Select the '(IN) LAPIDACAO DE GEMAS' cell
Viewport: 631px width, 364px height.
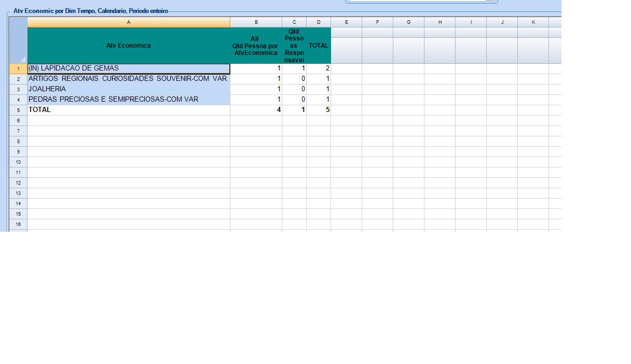pos(129,68)
